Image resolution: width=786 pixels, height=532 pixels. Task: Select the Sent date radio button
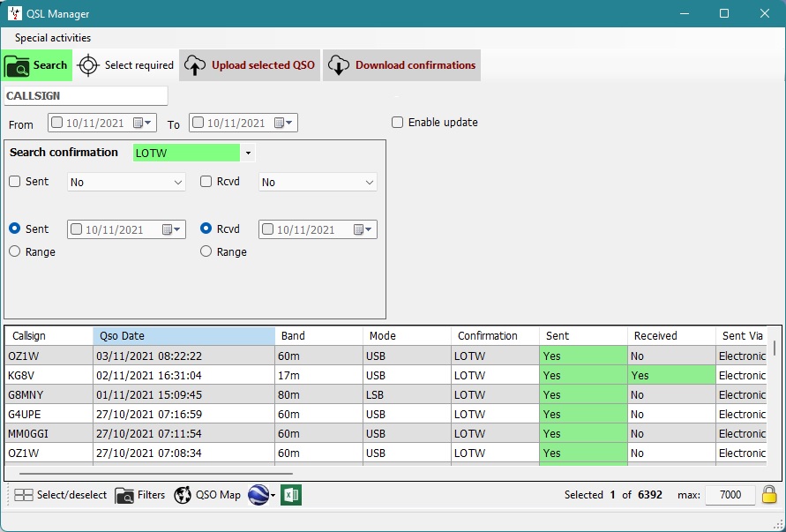click(15, 229)
